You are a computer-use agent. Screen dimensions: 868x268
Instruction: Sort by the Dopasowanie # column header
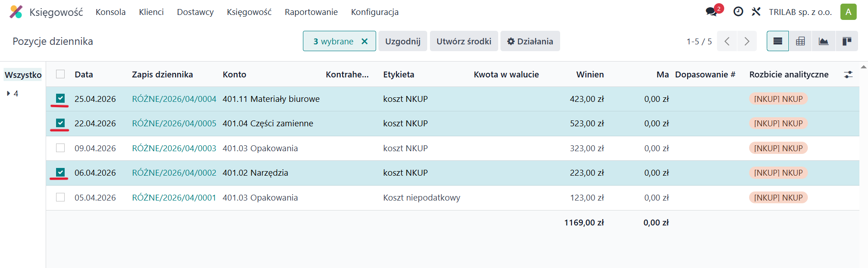(x=705, y=74)
